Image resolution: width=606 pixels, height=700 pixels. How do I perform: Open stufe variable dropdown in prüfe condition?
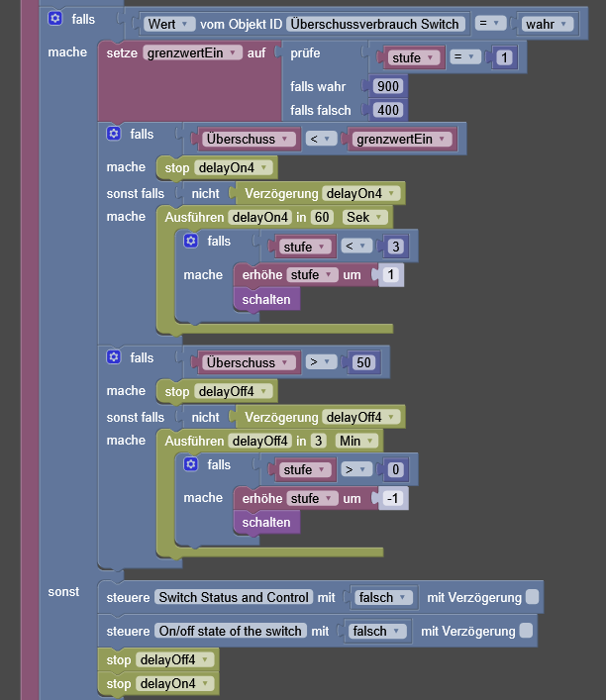pos(414,57)
